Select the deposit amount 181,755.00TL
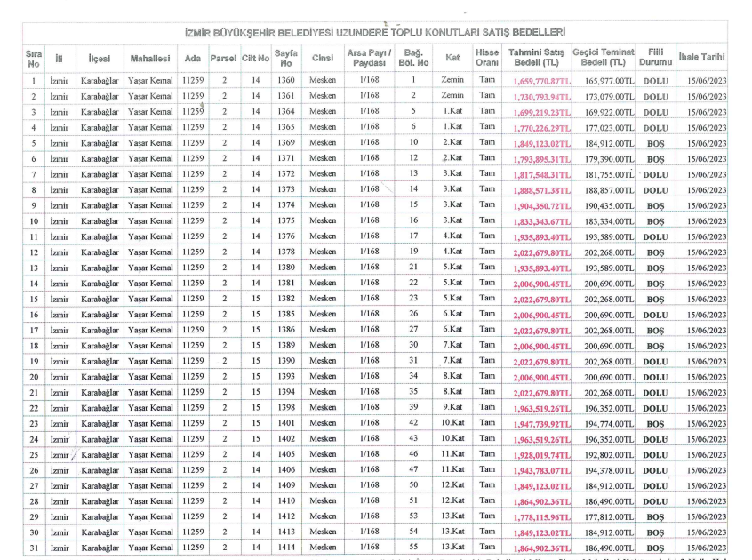 (609, 175)
